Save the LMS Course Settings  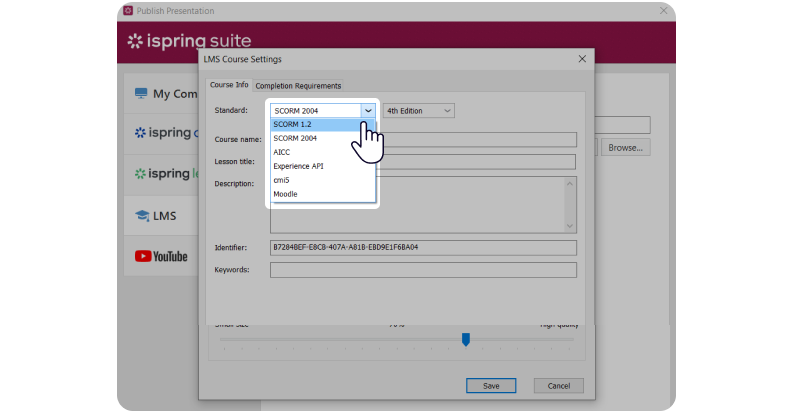(x=491, y=386)
